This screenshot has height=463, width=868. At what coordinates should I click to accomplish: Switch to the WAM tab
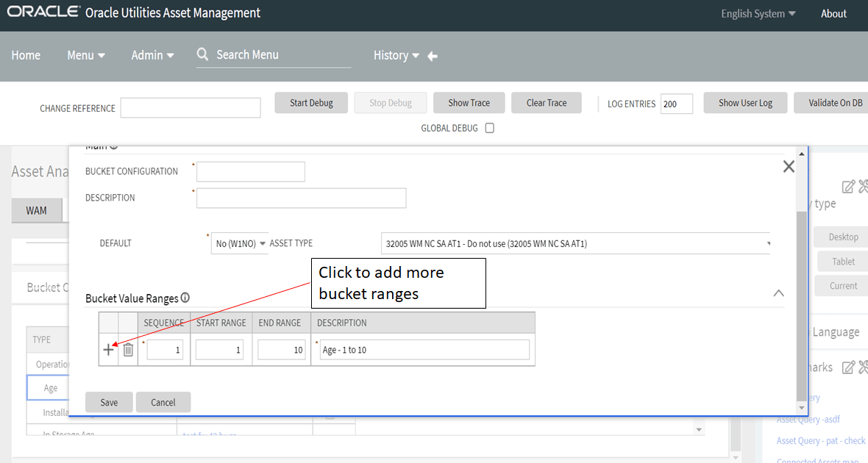[x=37, y=210]
